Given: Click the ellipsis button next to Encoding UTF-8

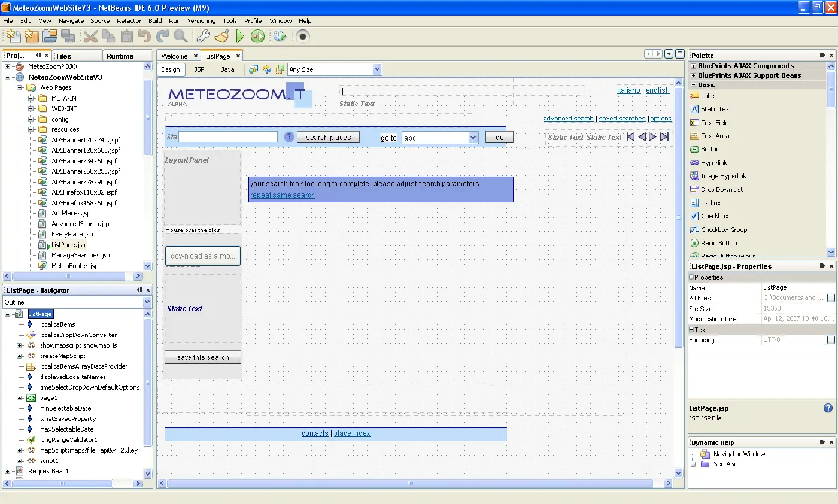Looking at the screenshot, I should pos(831,340).
